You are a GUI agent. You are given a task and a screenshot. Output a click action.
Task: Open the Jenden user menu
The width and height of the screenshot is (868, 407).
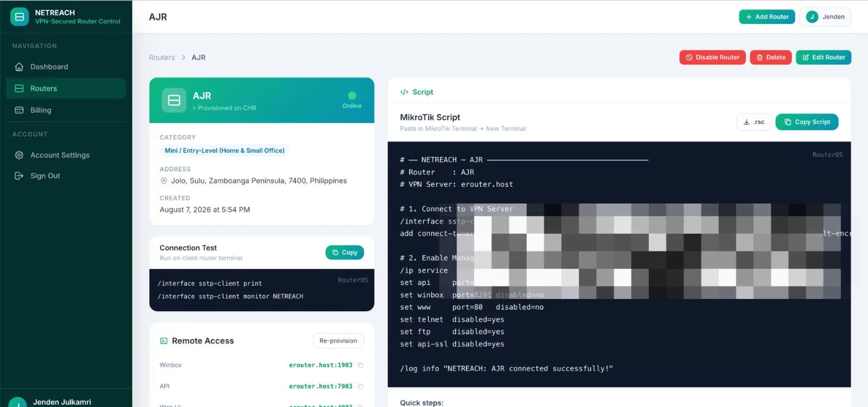tap(825, 17)
